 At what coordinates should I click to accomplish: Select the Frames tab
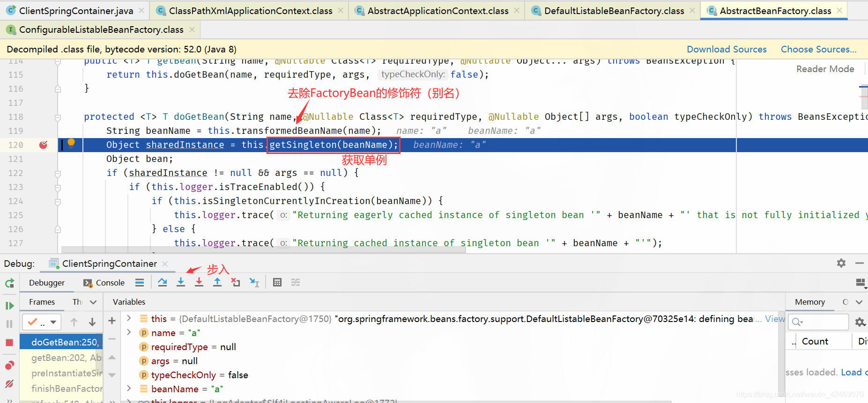tap(42, 302)
